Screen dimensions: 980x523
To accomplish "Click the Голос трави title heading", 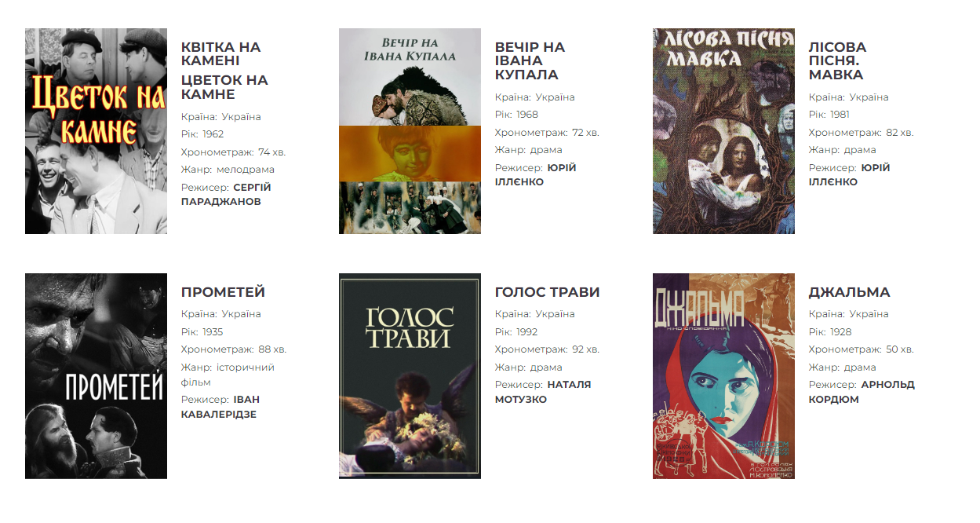I will pyautogui.click(x=547, y=292).
